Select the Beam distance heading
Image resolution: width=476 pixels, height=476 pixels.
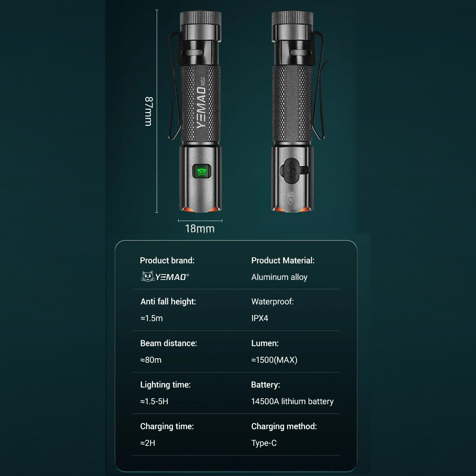[x=168, y=343]
